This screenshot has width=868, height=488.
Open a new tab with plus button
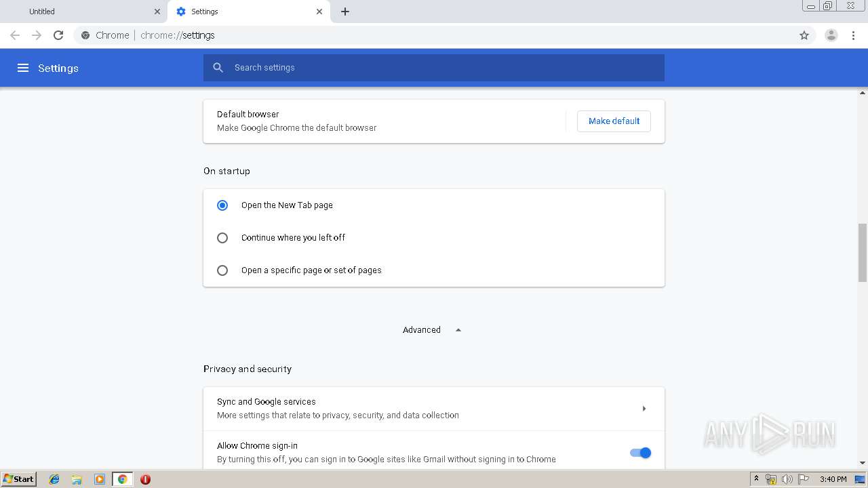pyautogui.click(x=345, y=12)
